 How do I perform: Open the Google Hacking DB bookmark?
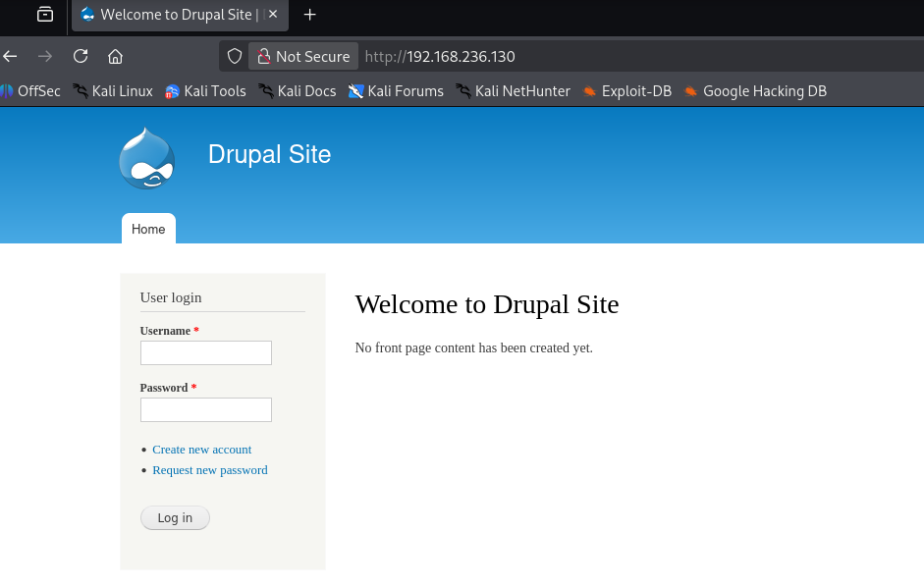click(755, 91)
